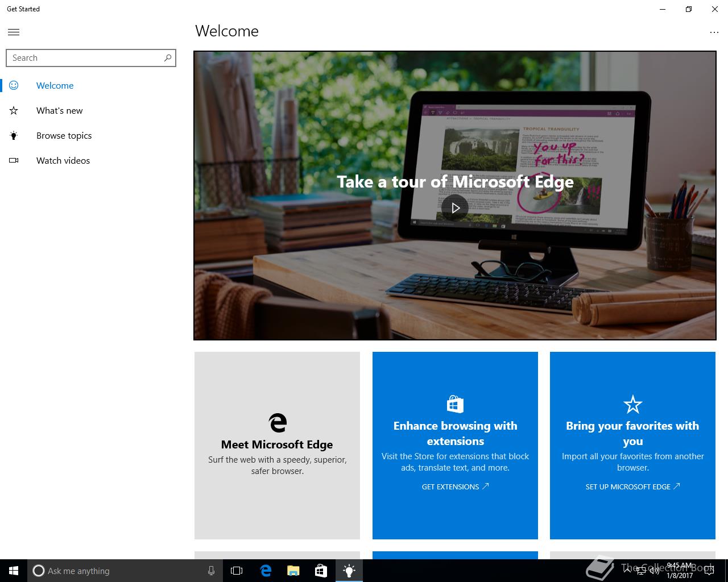Click the SET UP MICROSOFT EDGE link

(632, 487)
